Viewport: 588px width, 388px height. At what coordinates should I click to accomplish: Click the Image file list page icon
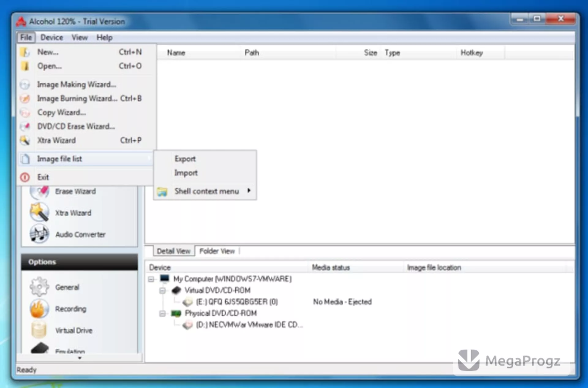(25, 159)
